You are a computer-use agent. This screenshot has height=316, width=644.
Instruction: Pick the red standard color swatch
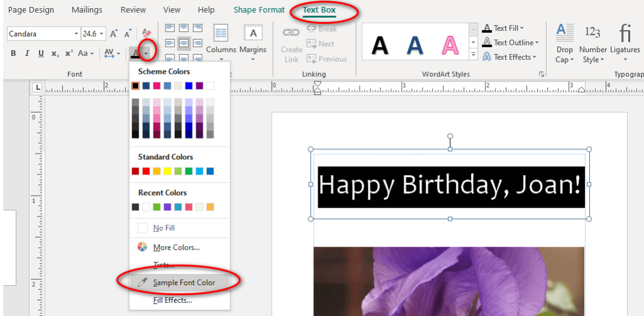(146, 171)
